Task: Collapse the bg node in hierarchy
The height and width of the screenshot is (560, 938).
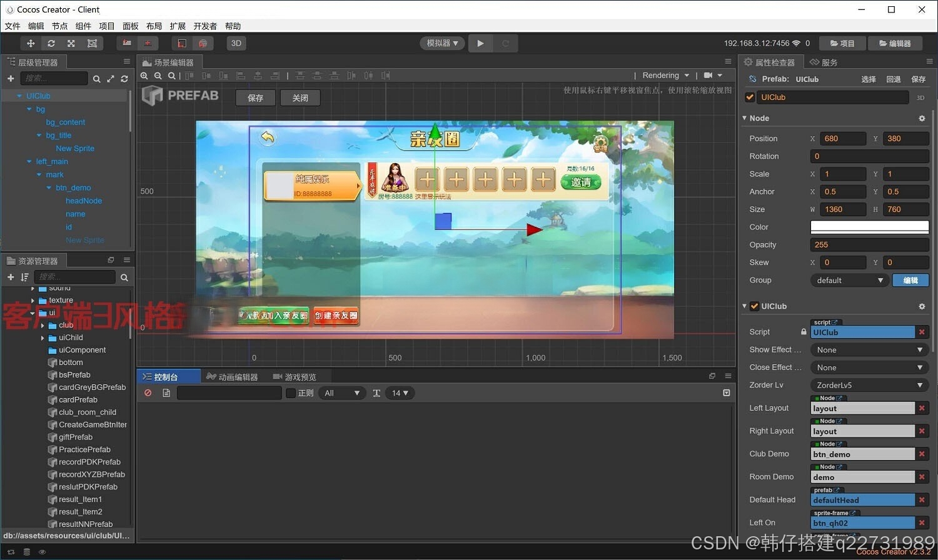Action: (29, 109)
